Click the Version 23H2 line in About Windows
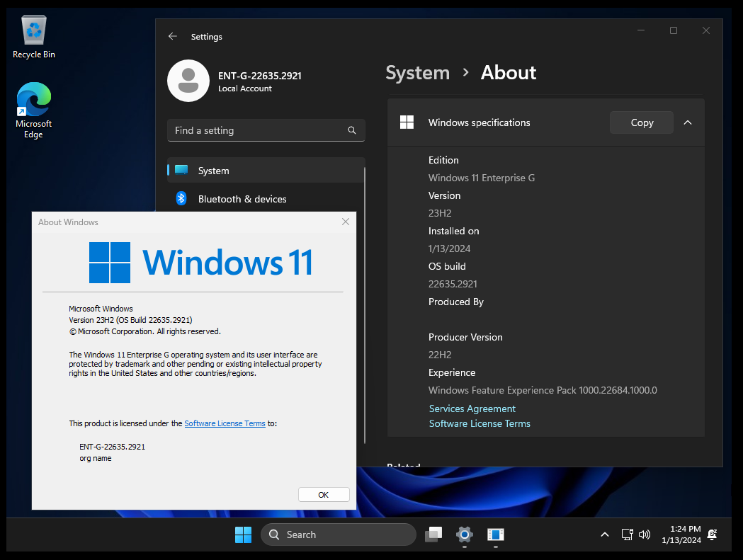This screenshot has width=743, height=560. 130,320
